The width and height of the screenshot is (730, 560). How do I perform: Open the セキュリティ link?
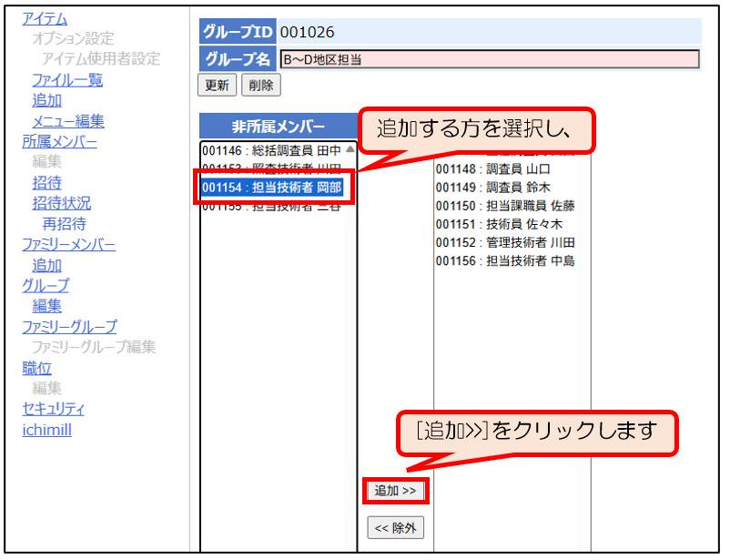point(53,409)
